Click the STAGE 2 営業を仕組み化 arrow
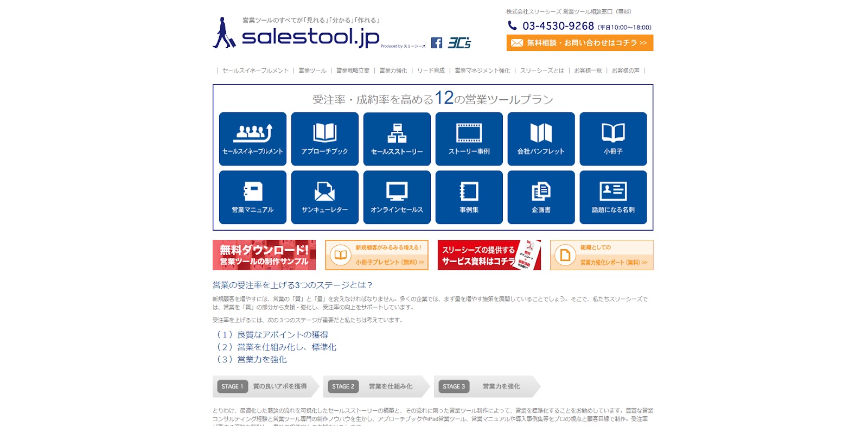Image resolution: width=868 pixels, height=426 pixels. point(376,386)
